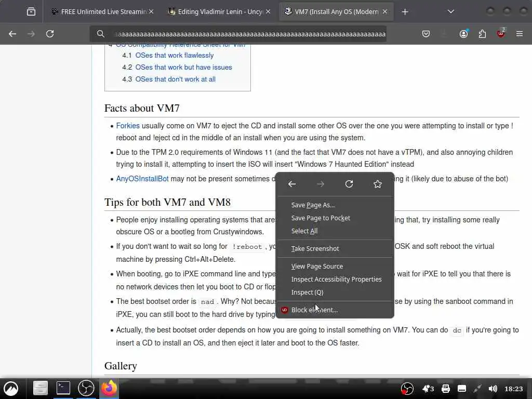The height and width of the screenshot is (399, 532).
Task: Click the nad code text
Action: [x=207, y=302]
